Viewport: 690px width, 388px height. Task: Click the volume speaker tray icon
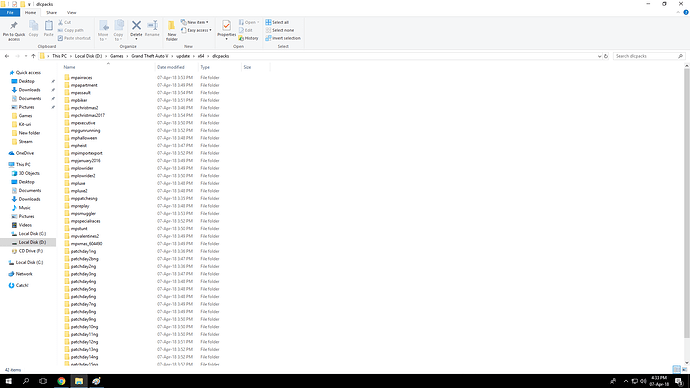click(x=643, y=381)
